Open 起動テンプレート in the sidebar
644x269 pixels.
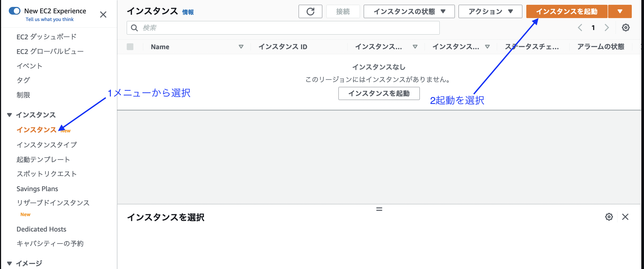(x=43, y=159)
